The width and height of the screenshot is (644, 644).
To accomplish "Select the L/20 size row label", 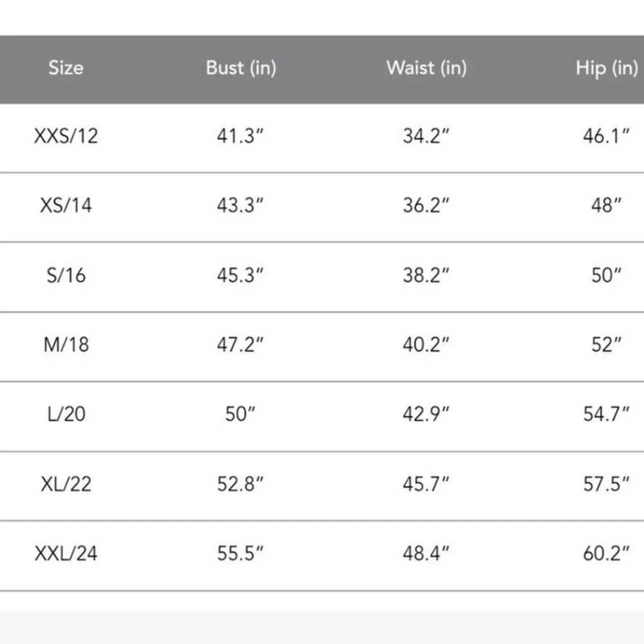I will point(66,414).
